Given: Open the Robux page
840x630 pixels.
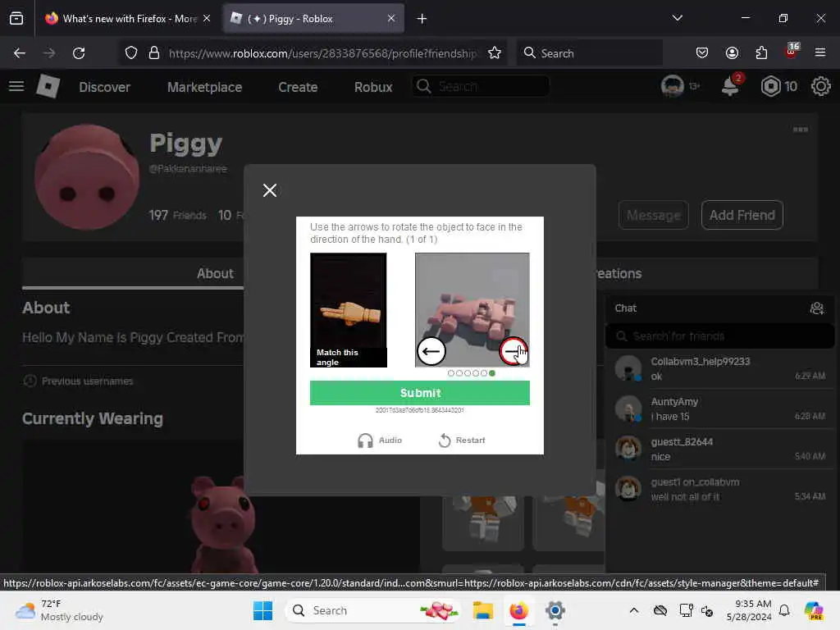Looking at the screenshot, I should point(373,87).
